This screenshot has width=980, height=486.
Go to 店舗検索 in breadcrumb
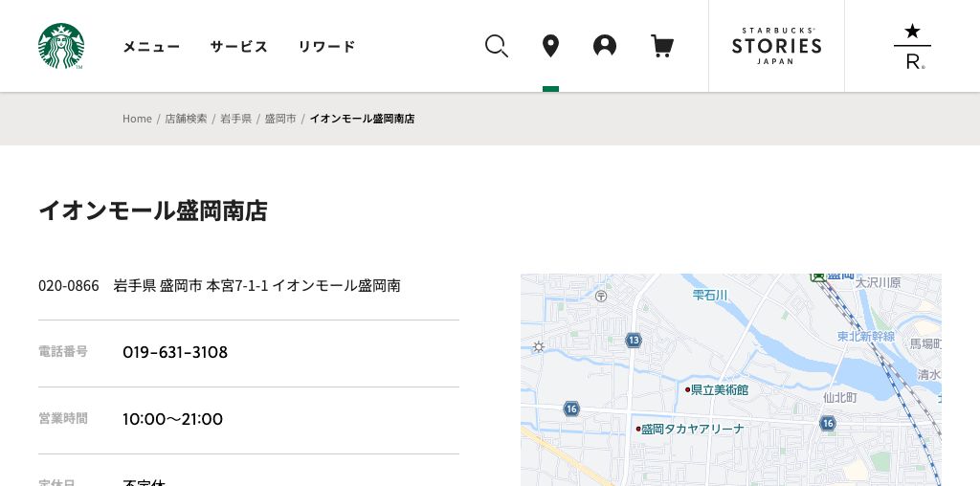pos(186,119)
